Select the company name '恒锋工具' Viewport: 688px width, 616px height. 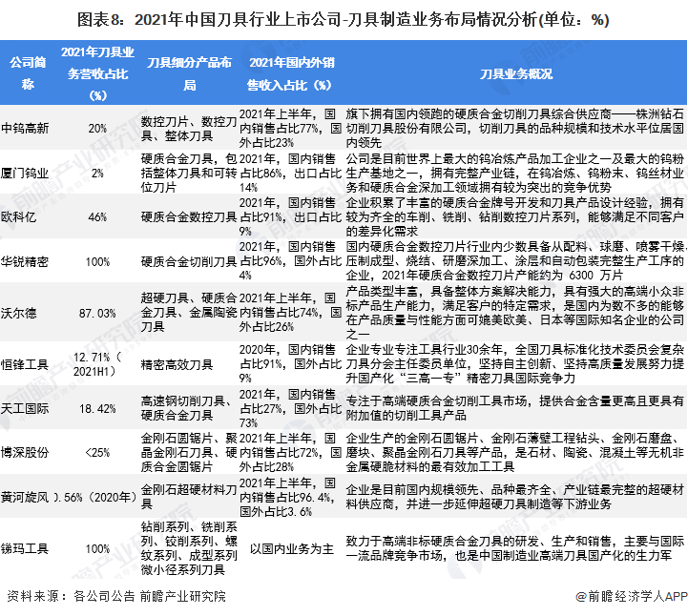point(25,364)
